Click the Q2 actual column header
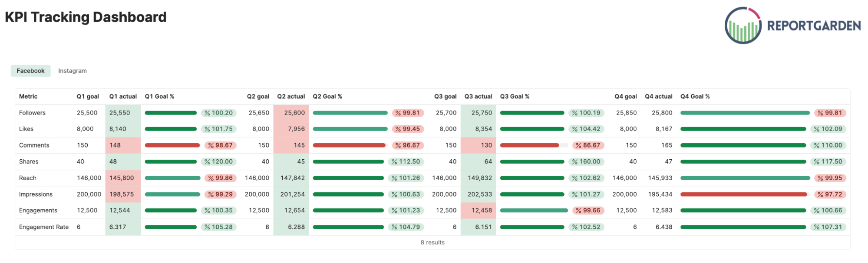868x263 pixels. pos(291,96)
